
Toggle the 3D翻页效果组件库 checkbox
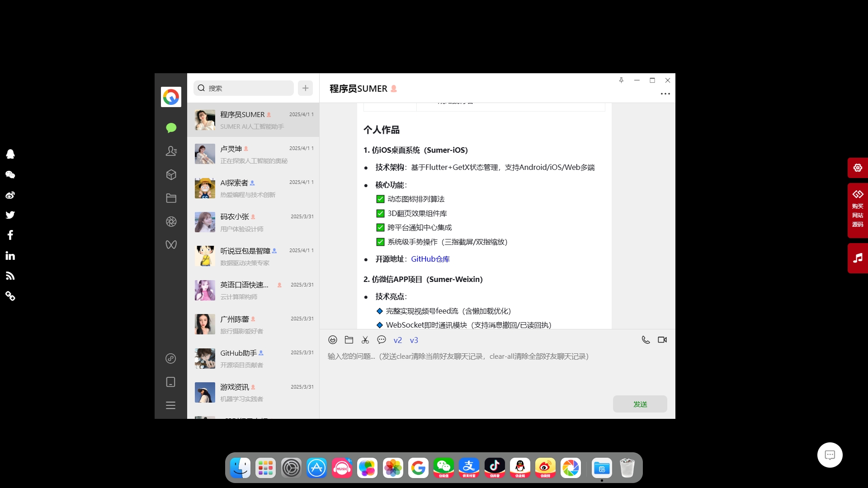380,213
